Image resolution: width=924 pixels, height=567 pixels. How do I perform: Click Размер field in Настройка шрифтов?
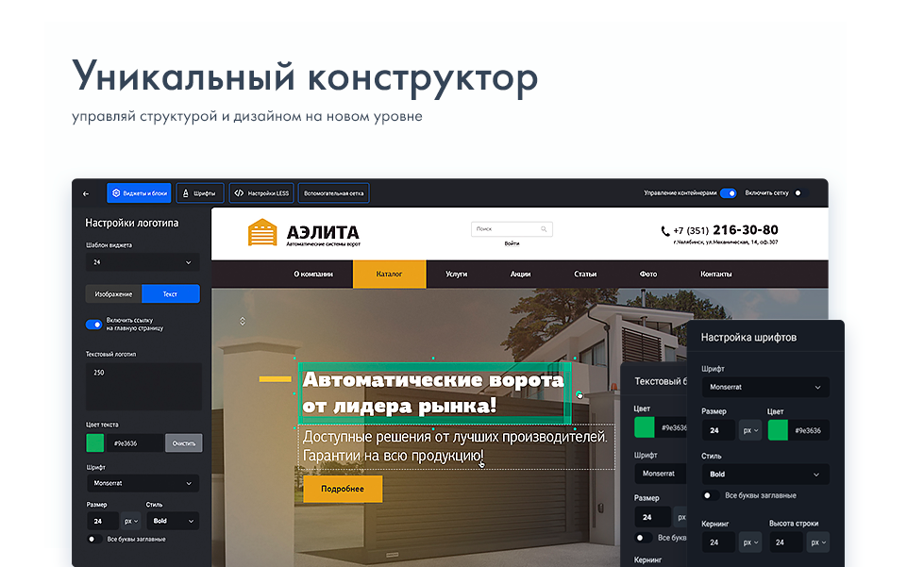point(717,430)
